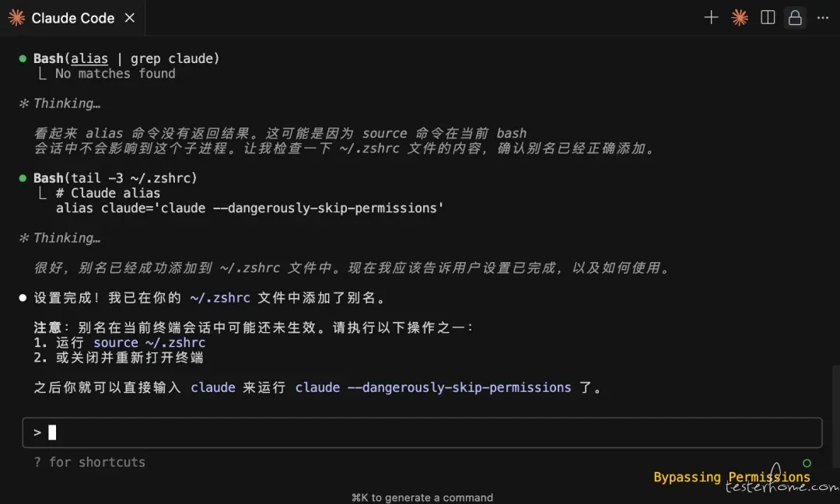This screenshot has width=840, height=504.
Task: Click the lock icon in top toolbar
Action: tap(795, 18)
